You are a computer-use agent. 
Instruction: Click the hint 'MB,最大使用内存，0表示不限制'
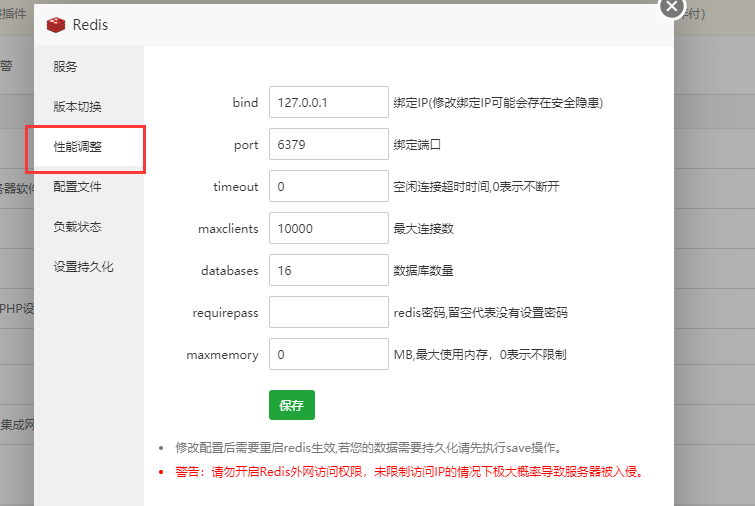(480, 354)
